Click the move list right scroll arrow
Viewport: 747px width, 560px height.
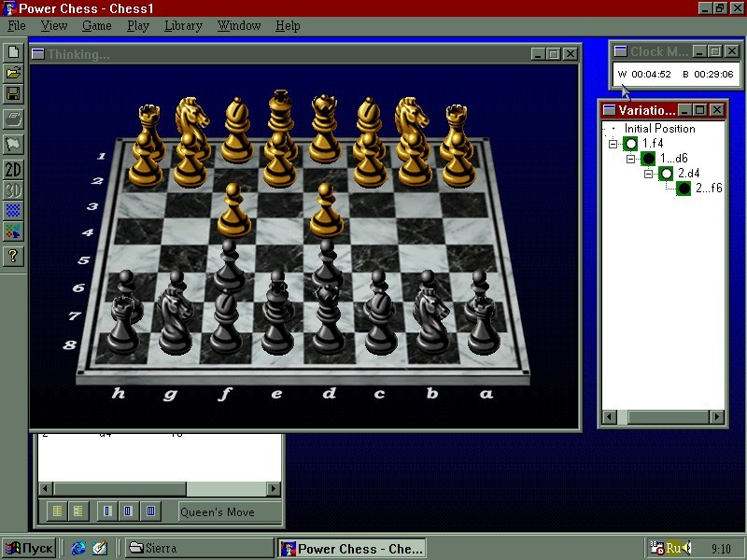(x=274, y=488)
